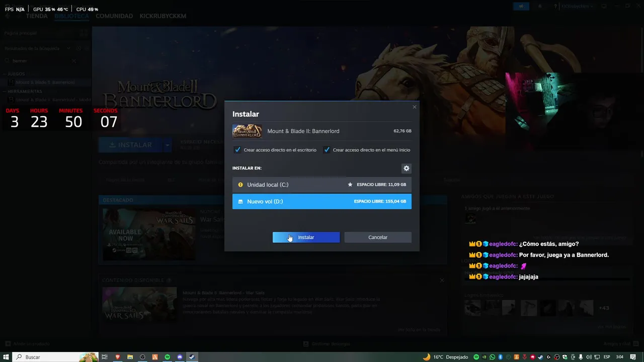Select Mount & Blade II: Bannerlord in sidebar

pyautogui.click(x=45, y=82)
